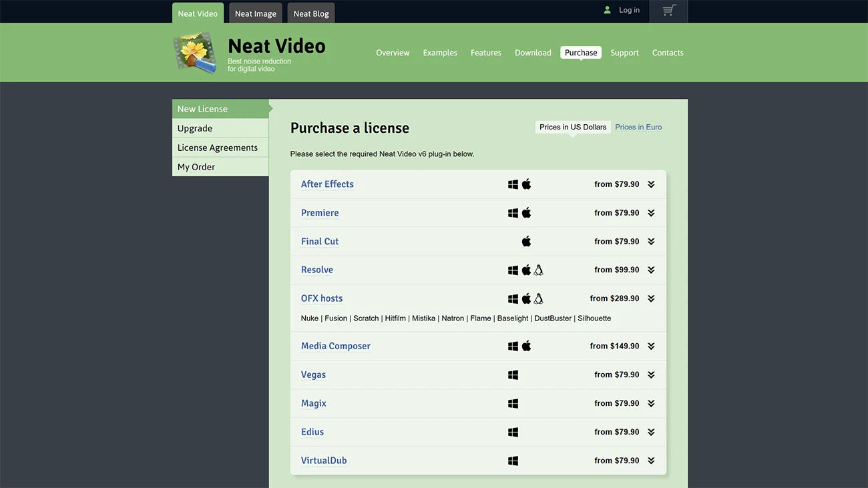Click the Neat Video flower logo
The width and height of the screenshot is (868, 488).
(x=195, y=52)
